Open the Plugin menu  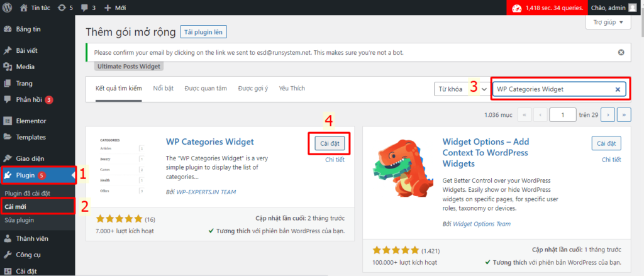[37, 176]
